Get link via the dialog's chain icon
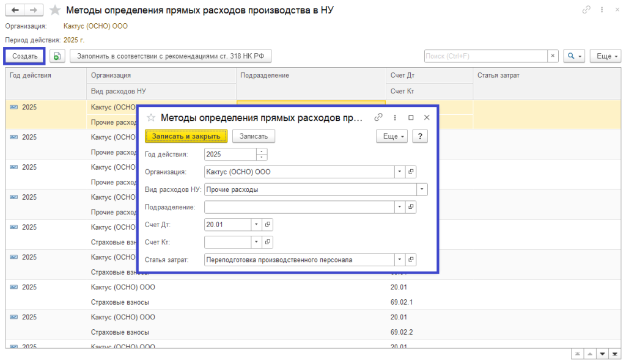Viewport: 626px width, 364px height. coord(378,117)
